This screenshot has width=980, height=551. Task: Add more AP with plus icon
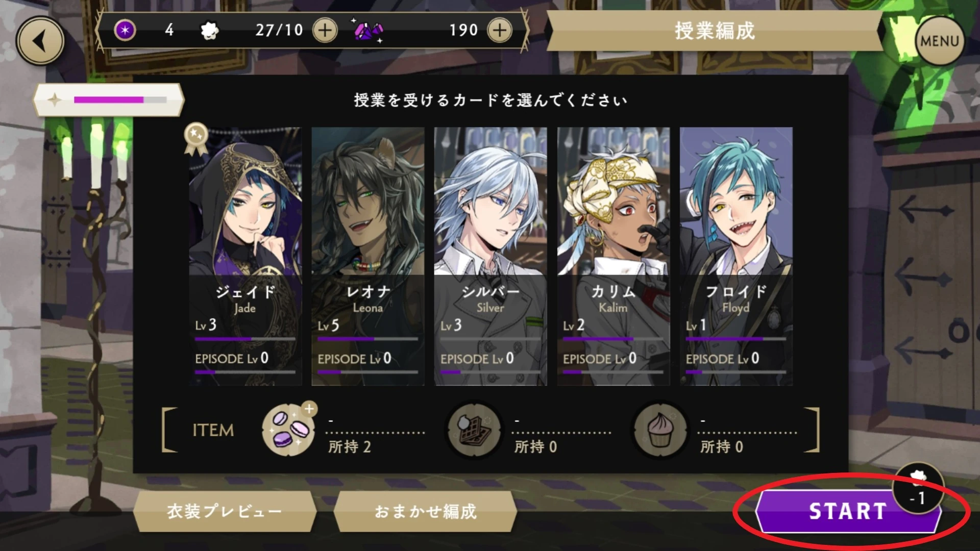pos(325,30)
